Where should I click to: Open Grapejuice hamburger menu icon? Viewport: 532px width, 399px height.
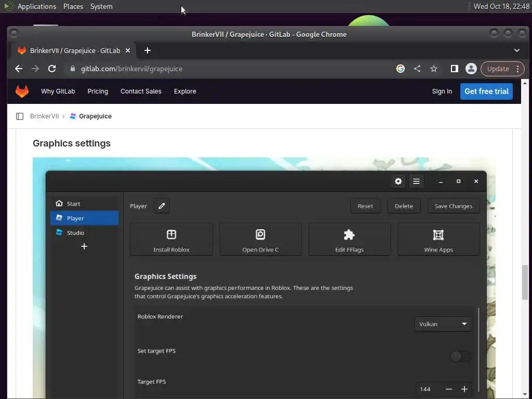416,181
